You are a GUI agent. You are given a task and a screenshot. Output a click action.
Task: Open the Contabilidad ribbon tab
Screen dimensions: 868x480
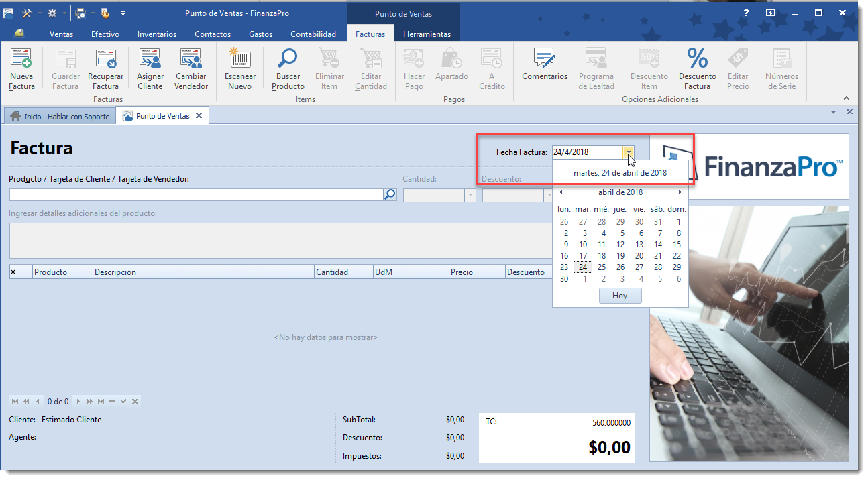coord(313,34)
